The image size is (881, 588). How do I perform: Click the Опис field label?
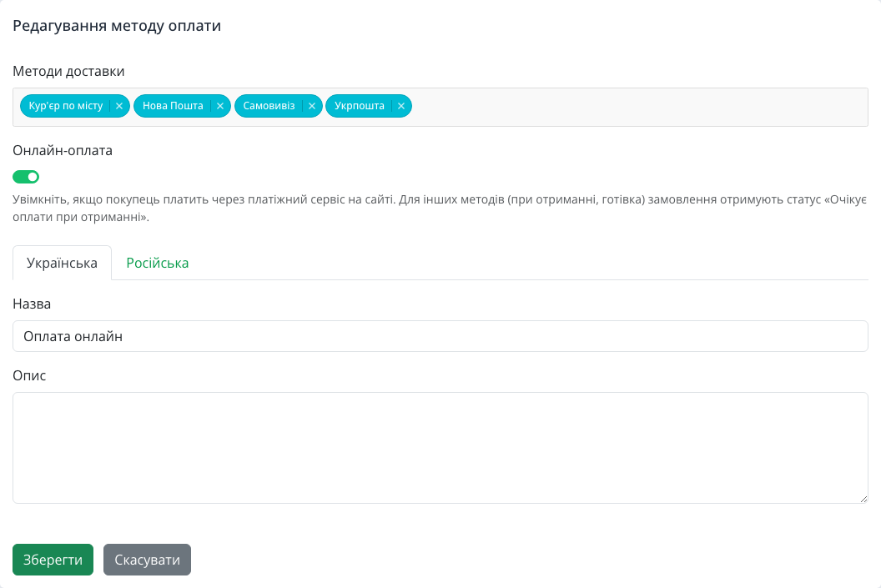click(x=29, y=375)
